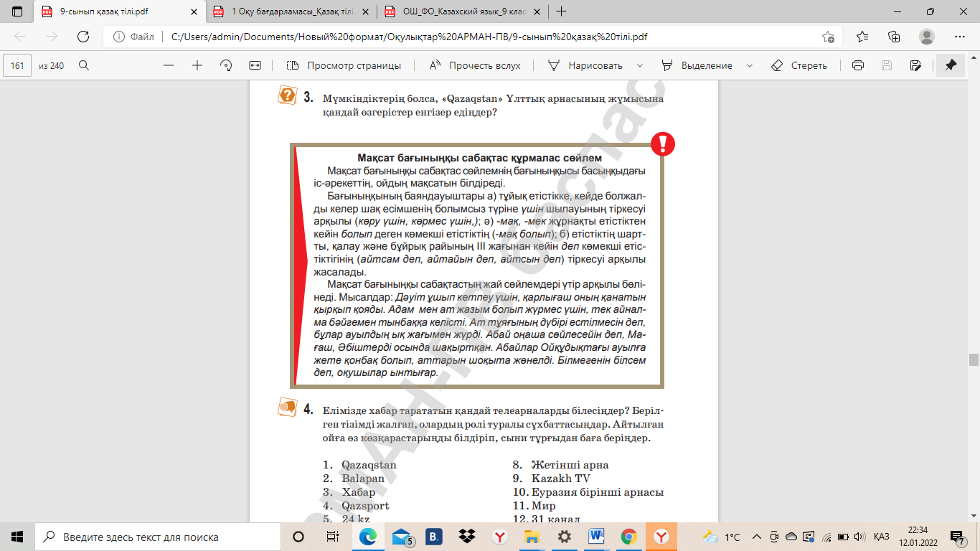Open the user profile menu

(x=927, y=37)
